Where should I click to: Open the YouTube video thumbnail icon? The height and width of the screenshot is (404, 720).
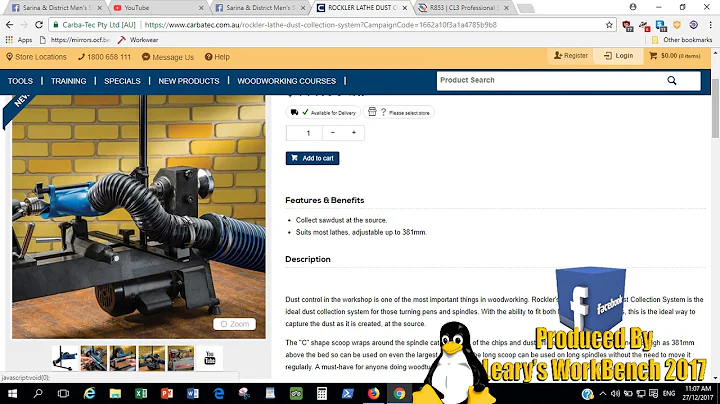(210, 358)
